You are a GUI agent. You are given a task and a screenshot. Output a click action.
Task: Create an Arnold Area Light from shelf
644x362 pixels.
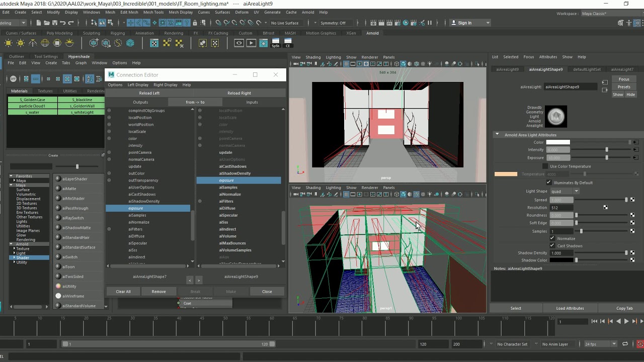8,43
